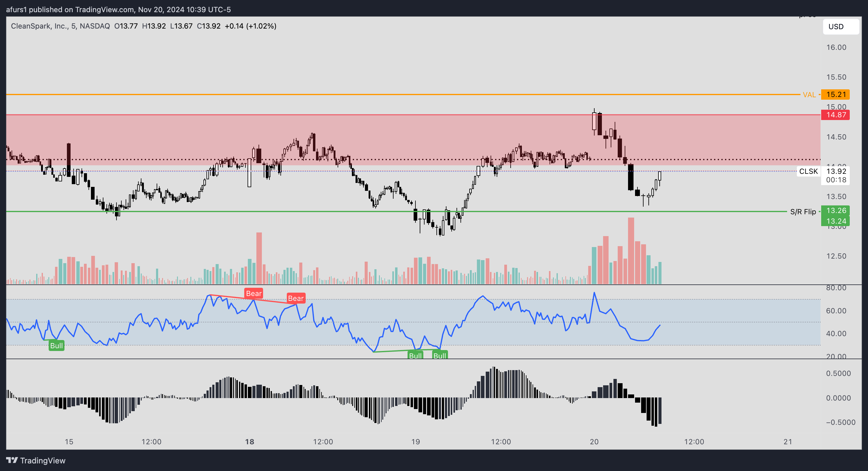
Task: Click the green 13.26 price label
Action: click(835, 210)
